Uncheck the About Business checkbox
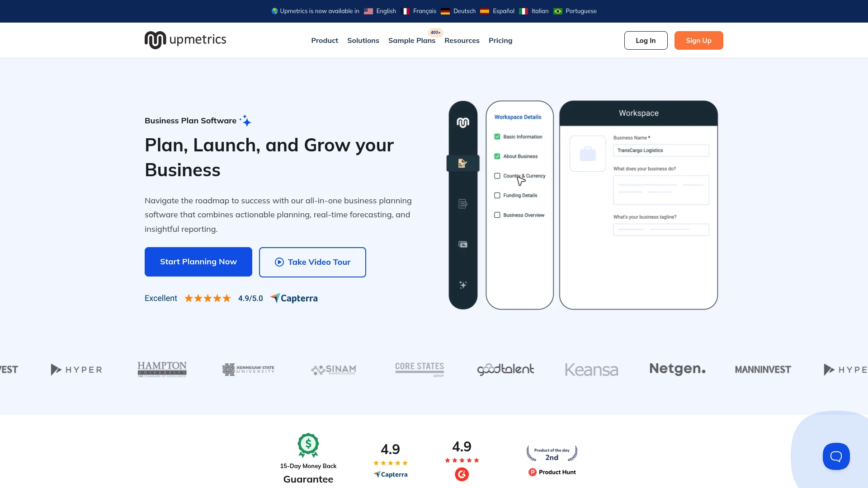 coord(497,156)
